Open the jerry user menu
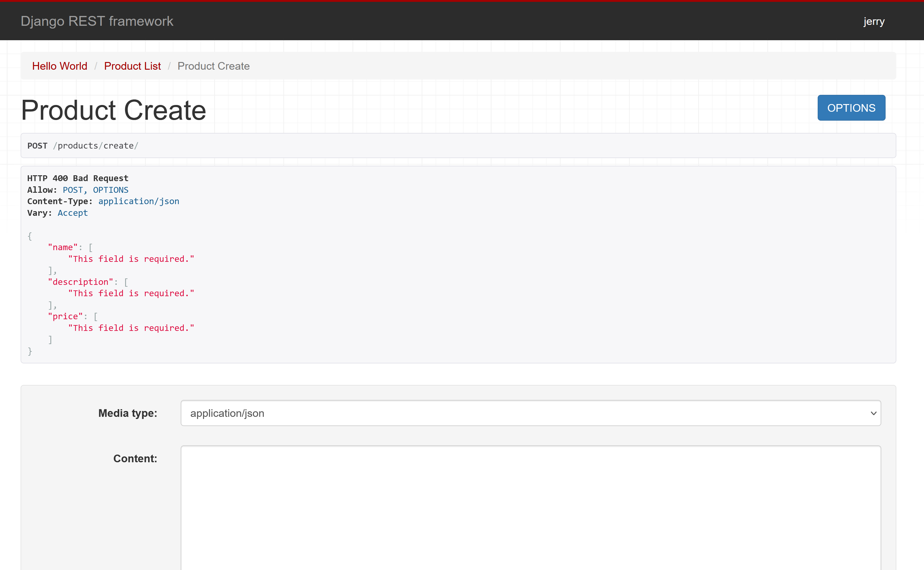This screenshot has width=924, height=570. [x=874, y=21]
